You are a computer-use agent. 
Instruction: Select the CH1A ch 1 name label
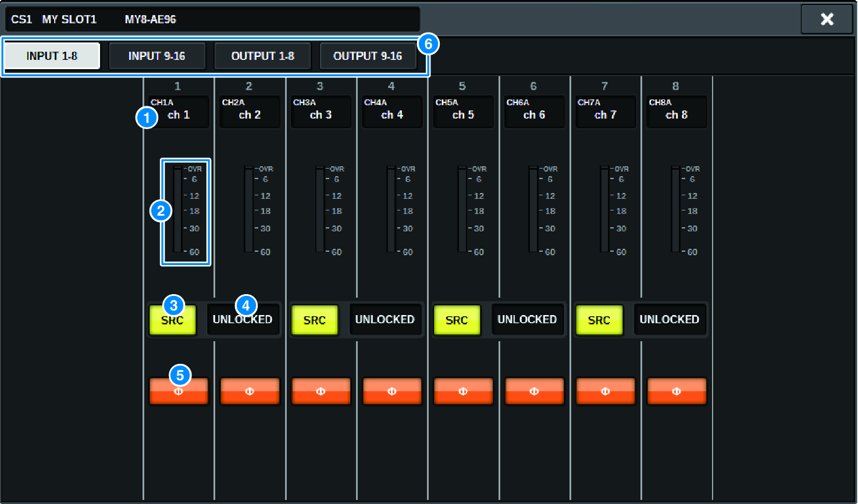click(179, 111)
